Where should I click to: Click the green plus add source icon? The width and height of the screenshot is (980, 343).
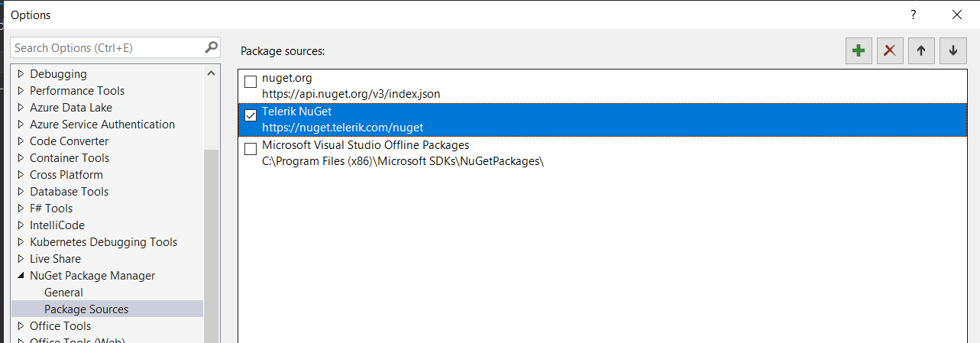859,50
